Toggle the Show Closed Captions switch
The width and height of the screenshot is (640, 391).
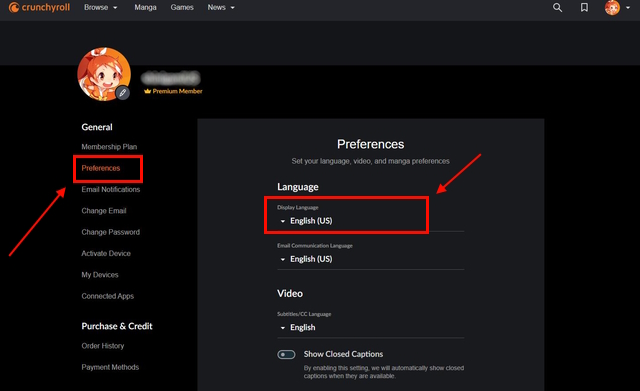pos(286,354)
